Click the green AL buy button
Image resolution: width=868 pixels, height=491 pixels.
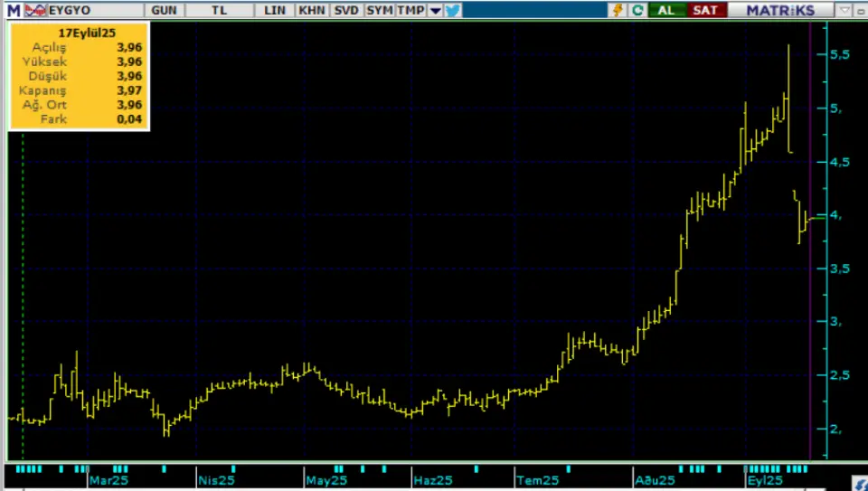tap(666, 10)
